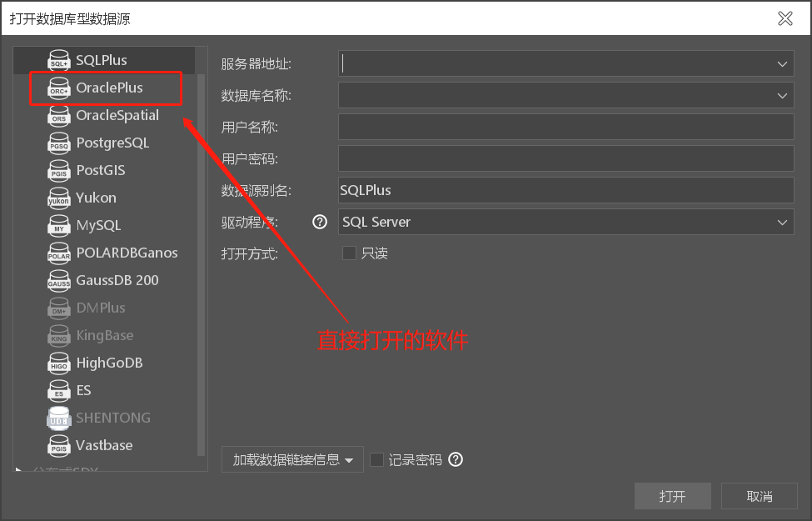The width and height of the screenshot is (812, 521).
Task: Select the Vastbase database icon
Action: point(58,445)
